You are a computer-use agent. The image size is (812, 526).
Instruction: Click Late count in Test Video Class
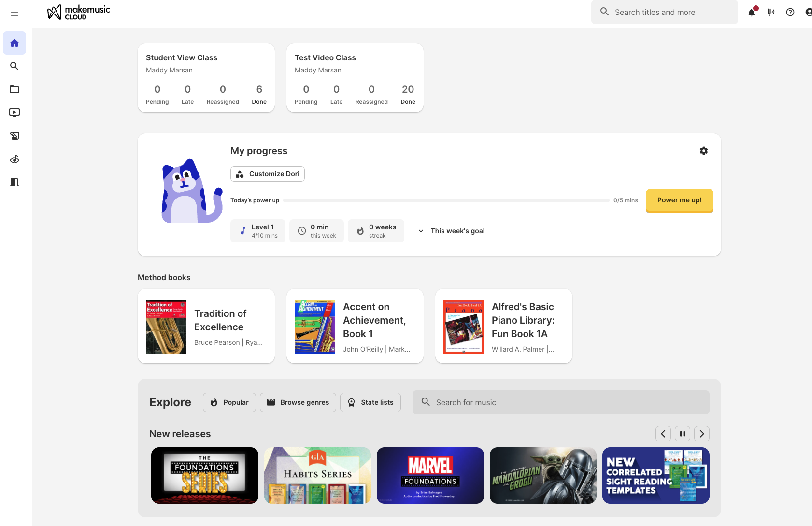tap(337, 94)
